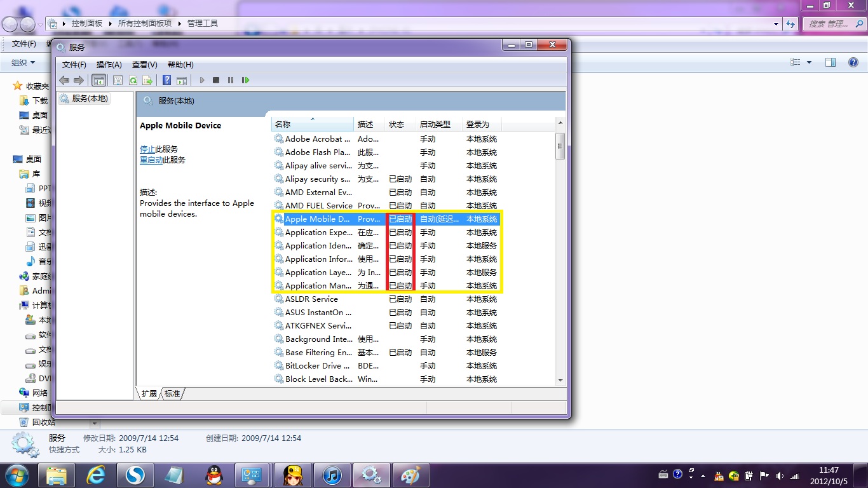868x488 pixels.
Task: Open the 帮助(H) menu
Action: (x=180, y=65)
